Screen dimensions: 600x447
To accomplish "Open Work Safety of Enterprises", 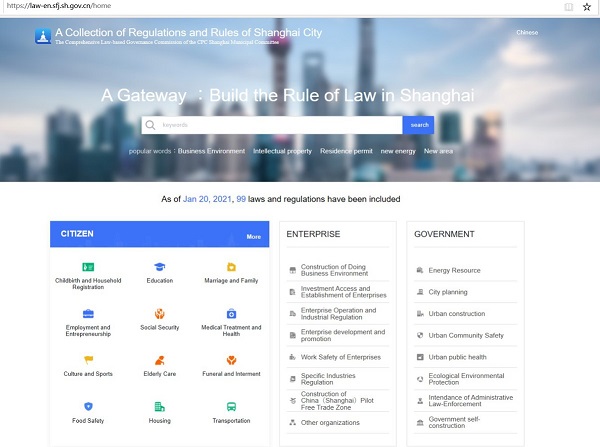I will 340,357.
